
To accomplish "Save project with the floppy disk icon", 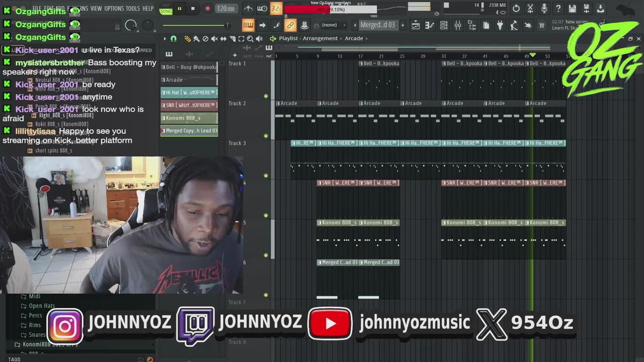I will (x=573, y=9).
